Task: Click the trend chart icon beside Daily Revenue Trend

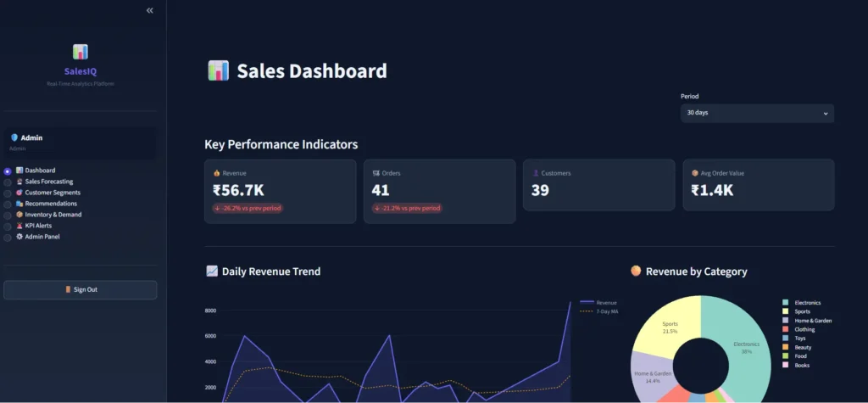Action: coord(212,271)
